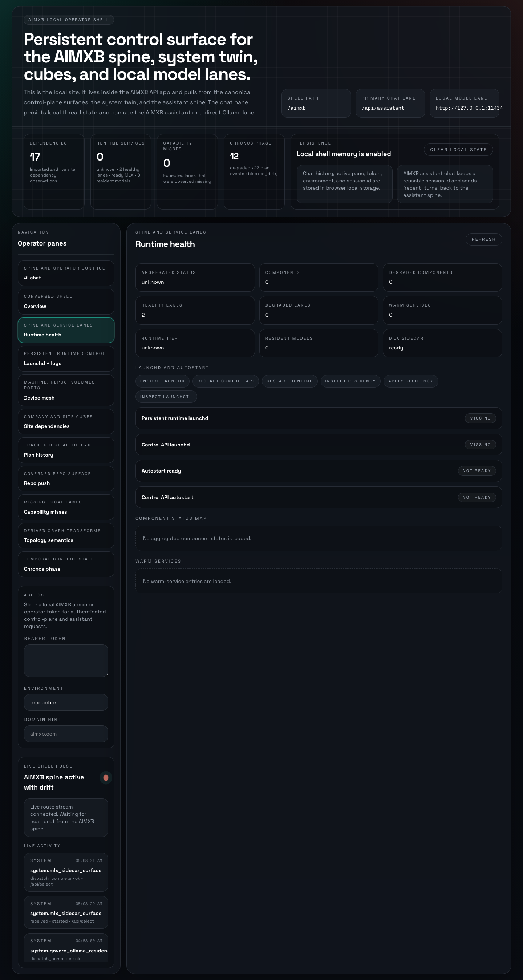
Task: Click 'Local shell memory is enabled' heading
Action: pyautogui.click(x=344, y=154)
